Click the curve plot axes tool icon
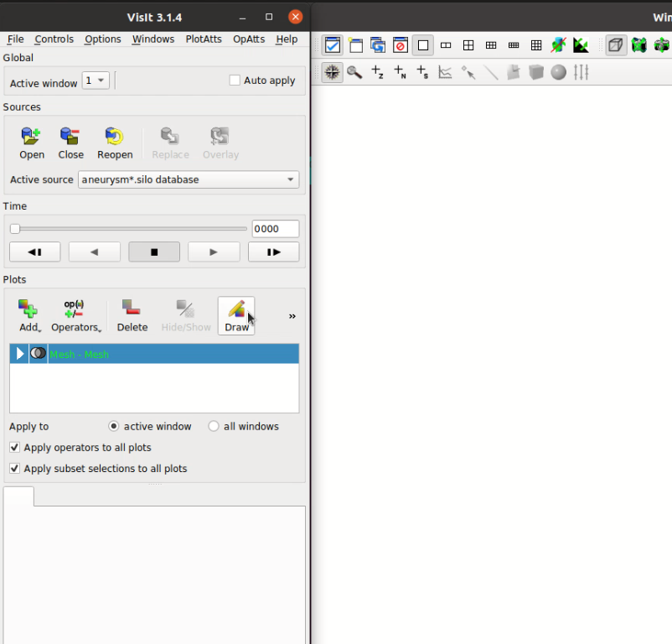The height and width of the screenshot is (644, 672). click(x=445, y=72)
